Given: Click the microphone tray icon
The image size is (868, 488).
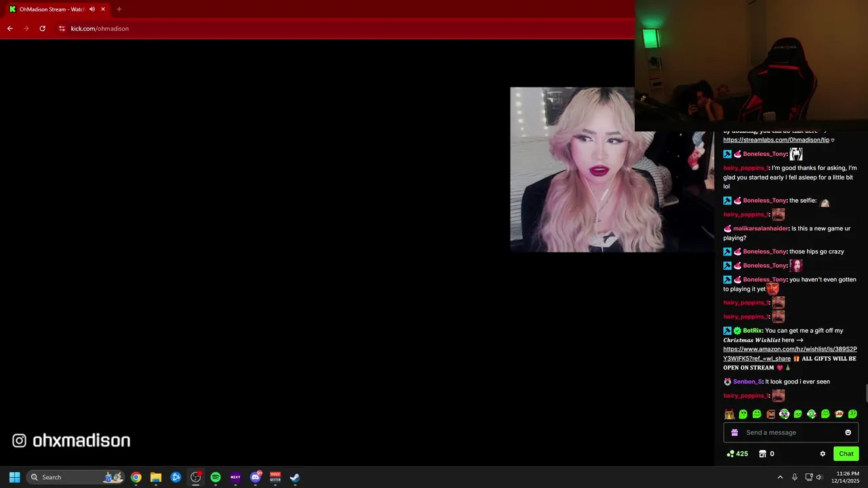Looking at the screenshot, I should point(795,477).
